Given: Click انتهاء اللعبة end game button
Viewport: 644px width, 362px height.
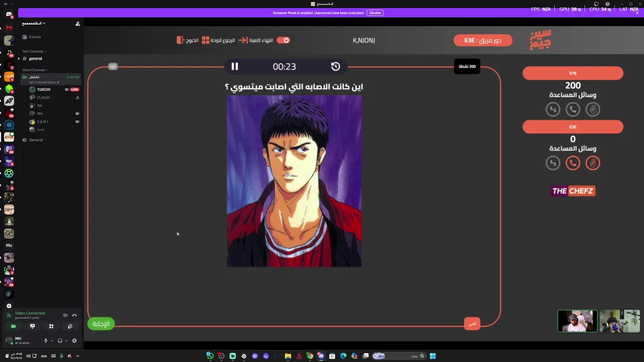Looking at the screenshot, I should [x=256, y=40].
